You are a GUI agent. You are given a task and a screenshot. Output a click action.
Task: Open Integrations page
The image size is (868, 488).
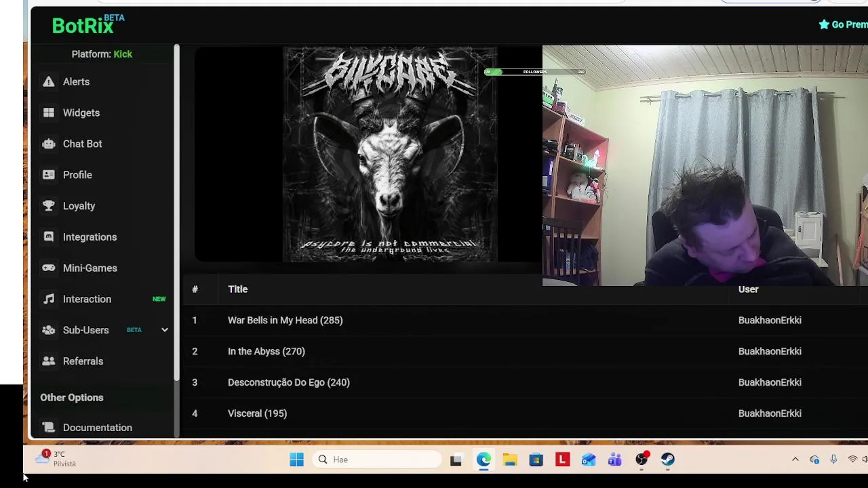click(90, 237)
